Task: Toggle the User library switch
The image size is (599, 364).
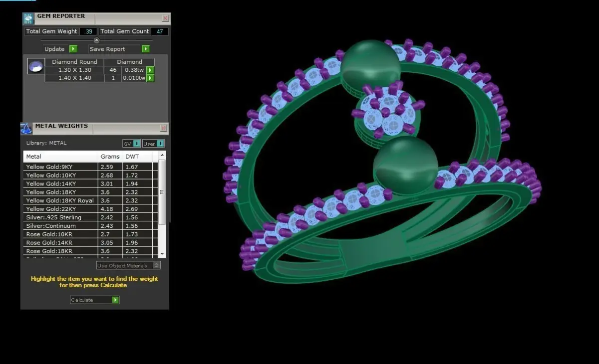Action: pos(153,144)
